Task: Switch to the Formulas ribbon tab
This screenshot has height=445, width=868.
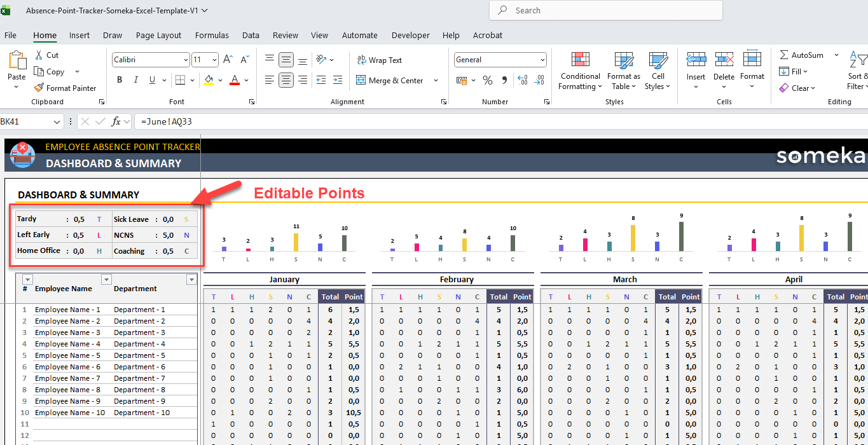Action: point(212,36)
